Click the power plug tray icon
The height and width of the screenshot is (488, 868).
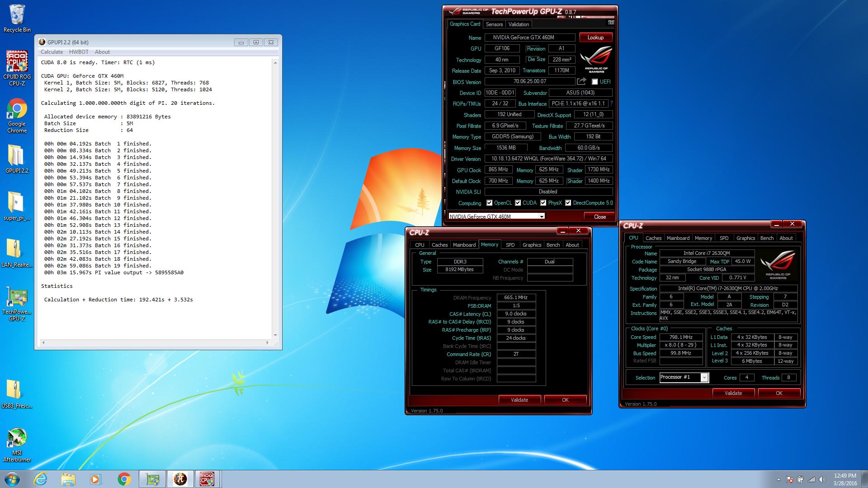[x=801, y=479]
